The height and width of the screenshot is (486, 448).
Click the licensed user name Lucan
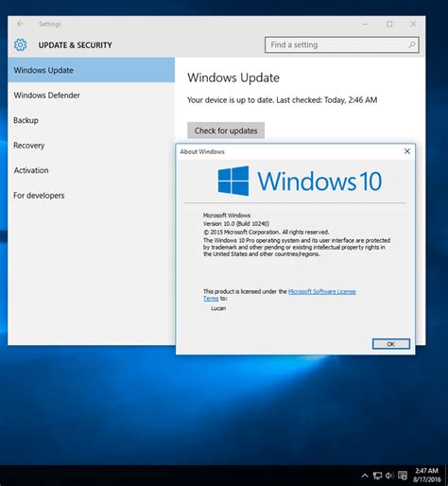coord(218,308)
